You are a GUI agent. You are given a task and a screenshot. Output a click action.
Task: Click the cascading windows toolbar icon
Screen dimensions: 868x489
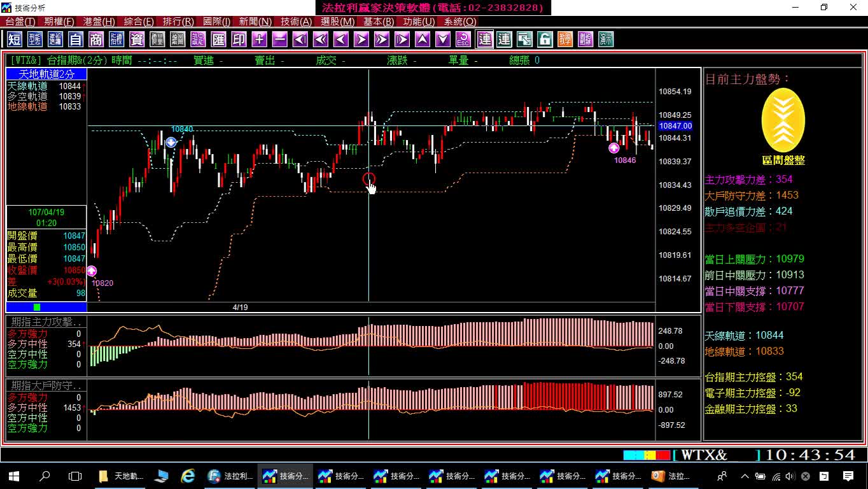(x=524, y=39)
